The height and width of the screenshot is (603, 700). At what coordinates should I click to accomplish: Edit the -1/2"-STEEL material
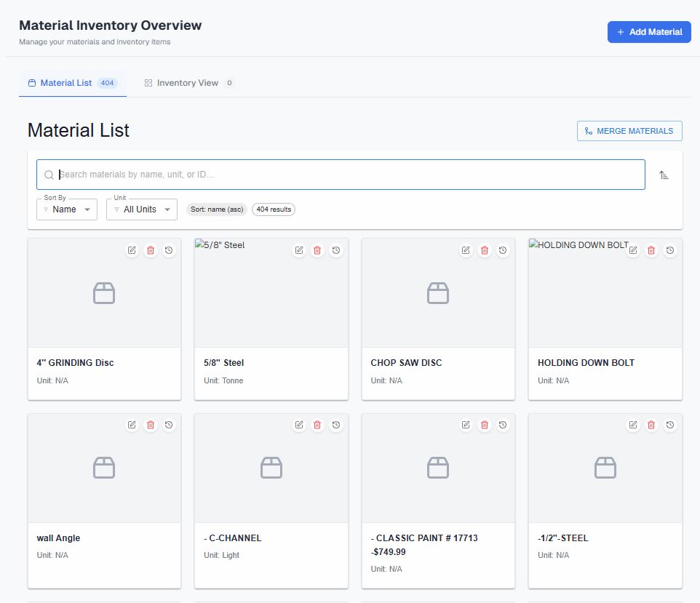point(633,425)
